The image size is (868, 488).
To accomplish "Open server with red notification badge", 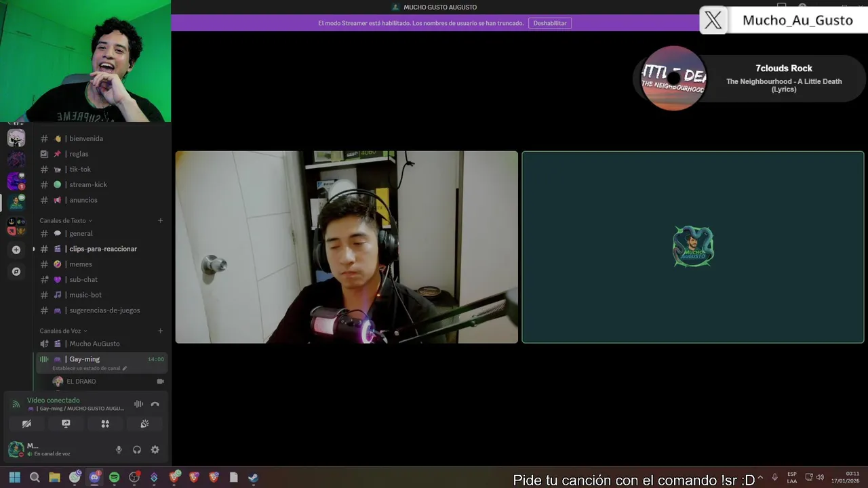I will (x=16, y=181).
